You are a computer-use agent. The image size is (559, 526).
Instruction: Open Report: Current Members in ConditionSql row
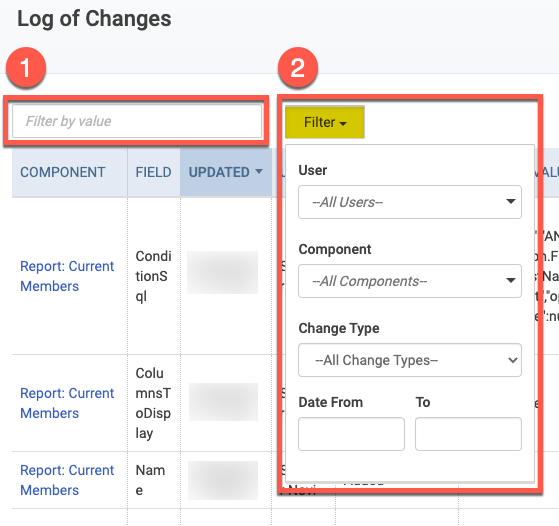pyautogui.click(x=67, y=276)
